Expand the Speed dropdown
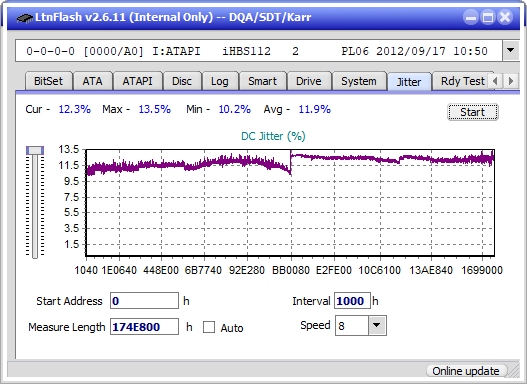 (x=377, y=325)
